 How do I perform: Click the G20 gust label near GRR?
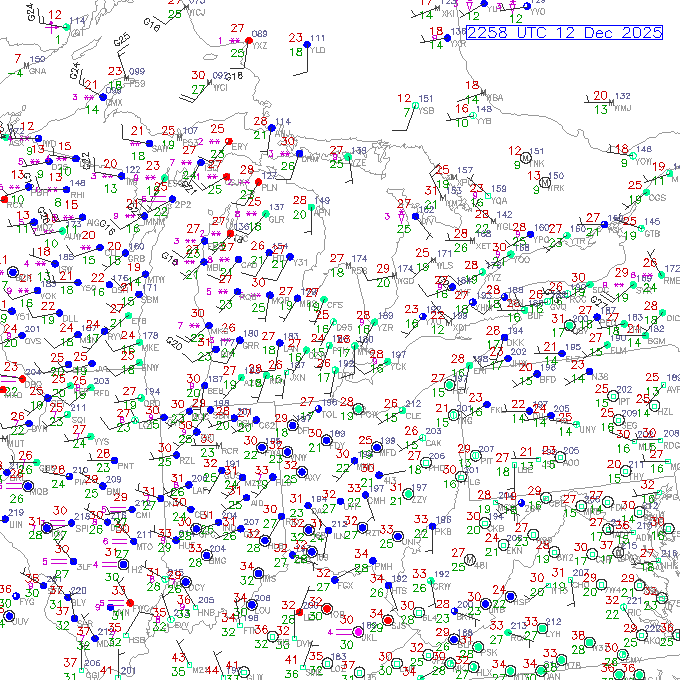[x=173, y=344]
